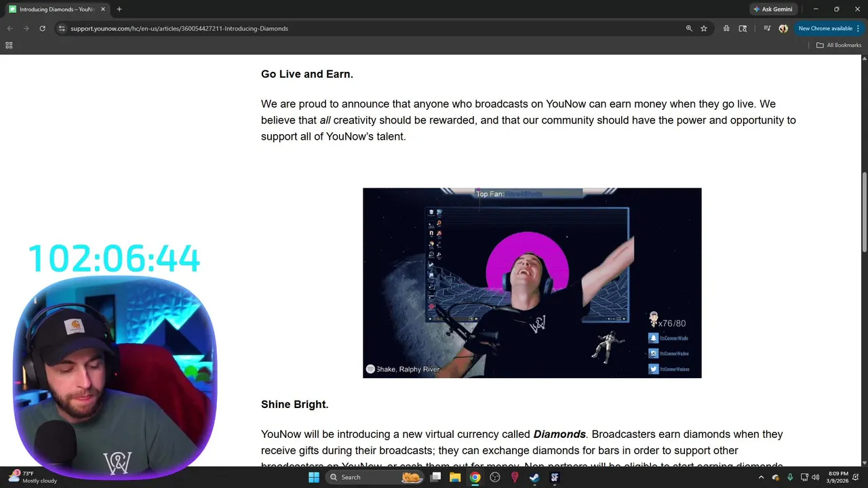The height and width of the screenshot is (488, 868).
Task: Open All Bookmarks folder
Action: click(839, 45)
